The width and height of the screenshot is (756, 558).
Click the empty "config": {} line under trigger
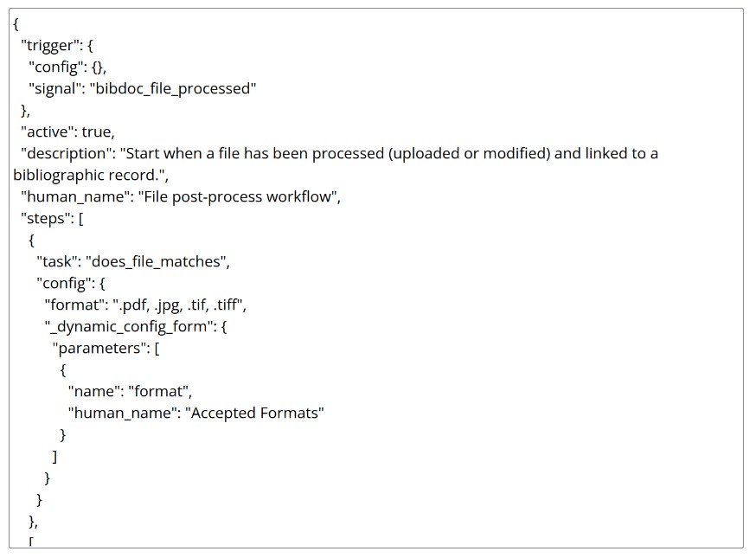click(67, 67)
